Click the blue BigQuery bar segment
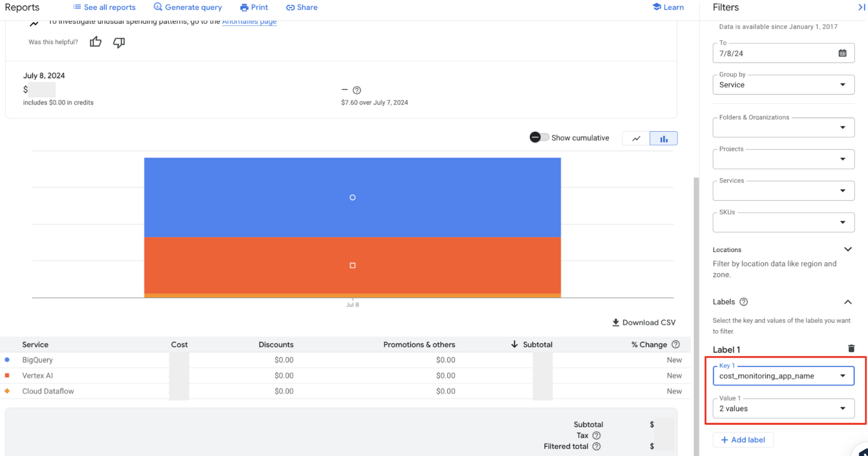The height and width of the screenshot is (456, 868). [x=353, y=197]
